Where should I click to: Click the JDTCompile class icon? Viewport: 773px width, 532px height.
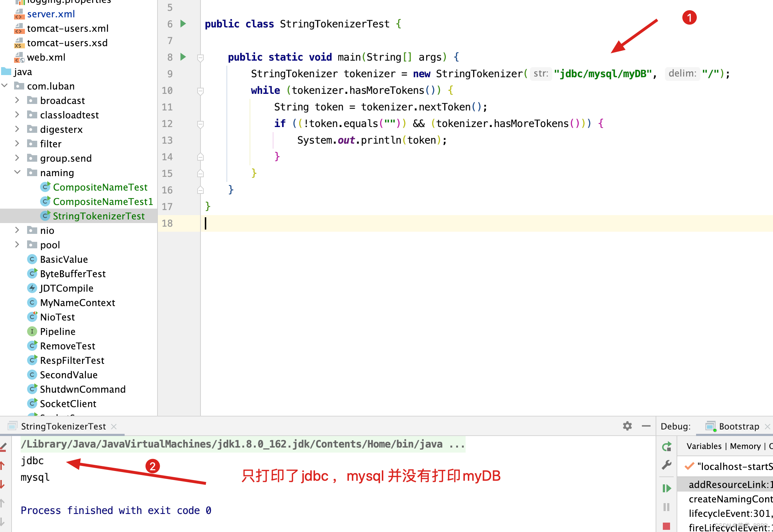point(32,288)
